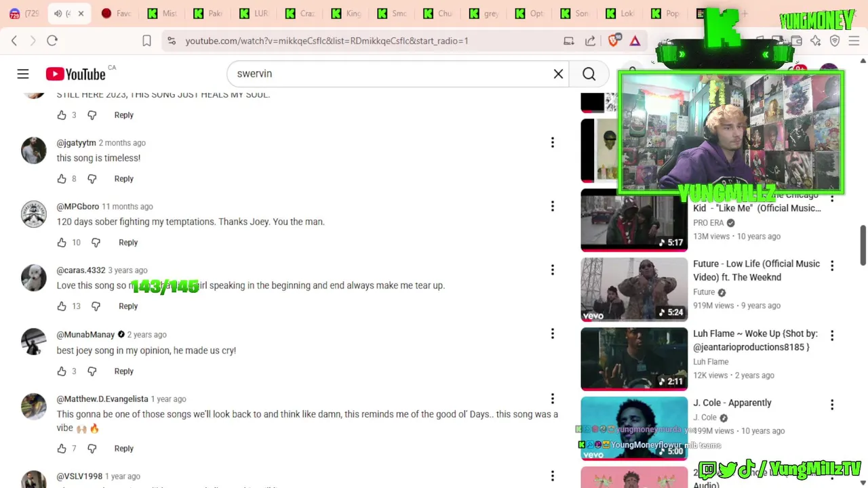Reload the page
The height and width of the screenshot is (488, 868).
click(x=52, y=41)
